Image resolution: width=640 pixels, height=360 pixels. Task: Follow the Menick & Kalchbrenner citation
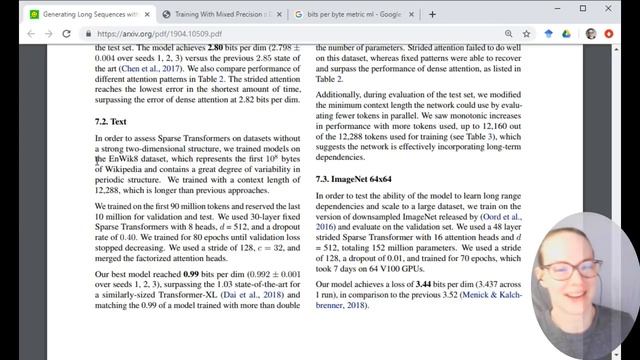click(492, 295)
